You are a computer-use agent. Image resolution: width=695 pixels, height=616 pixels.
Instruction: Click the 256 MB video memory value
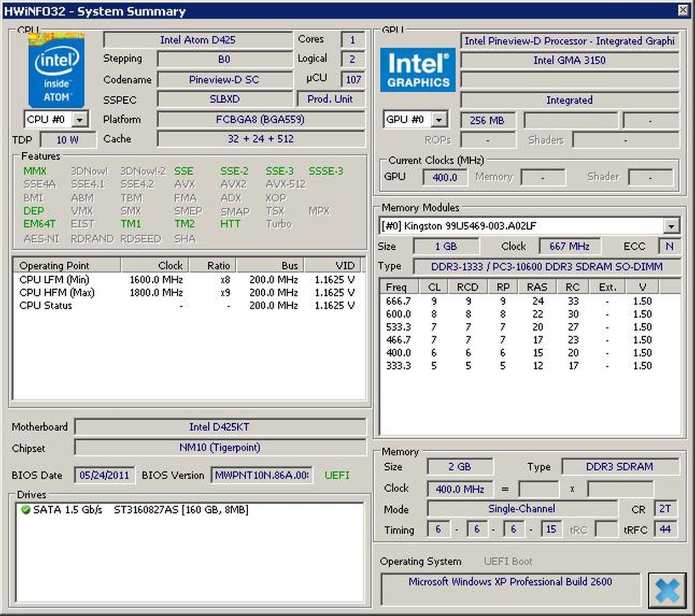click(487, 121)
